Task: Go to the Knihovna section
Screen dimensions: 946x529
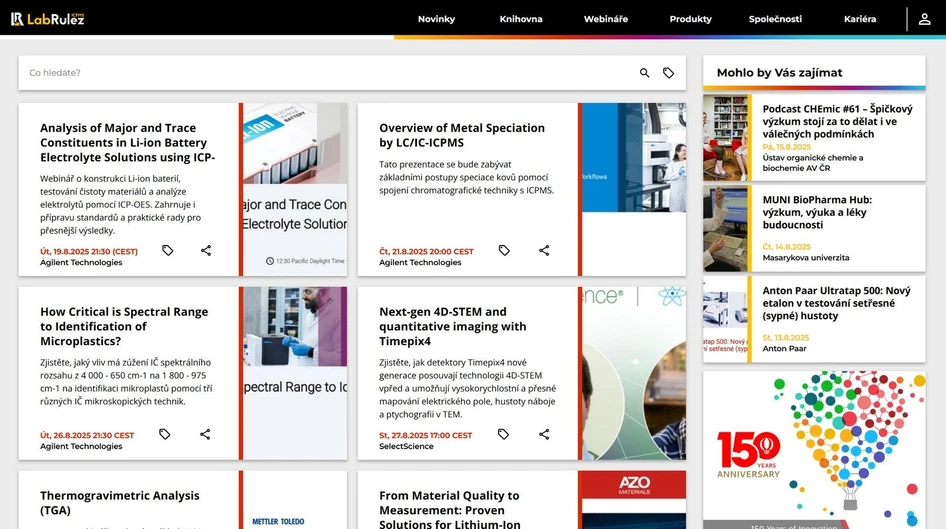Action: coord(521,19)
